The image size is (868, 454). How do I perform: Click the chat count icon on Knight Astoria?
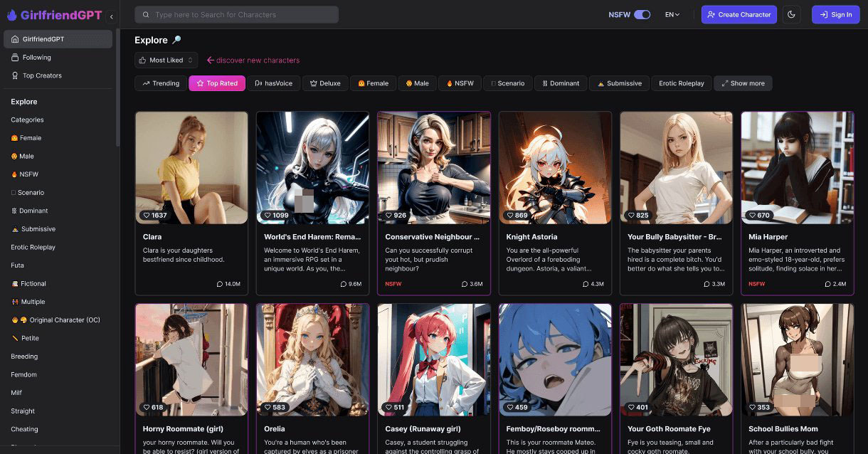click(x=585, y=284)
